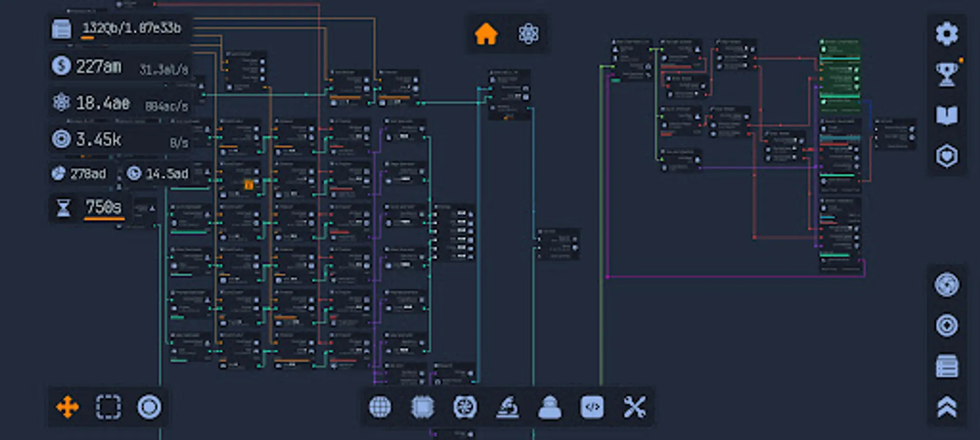980x440 pixels.
Task: Open the microscope research category
Action: click(507, 407)
